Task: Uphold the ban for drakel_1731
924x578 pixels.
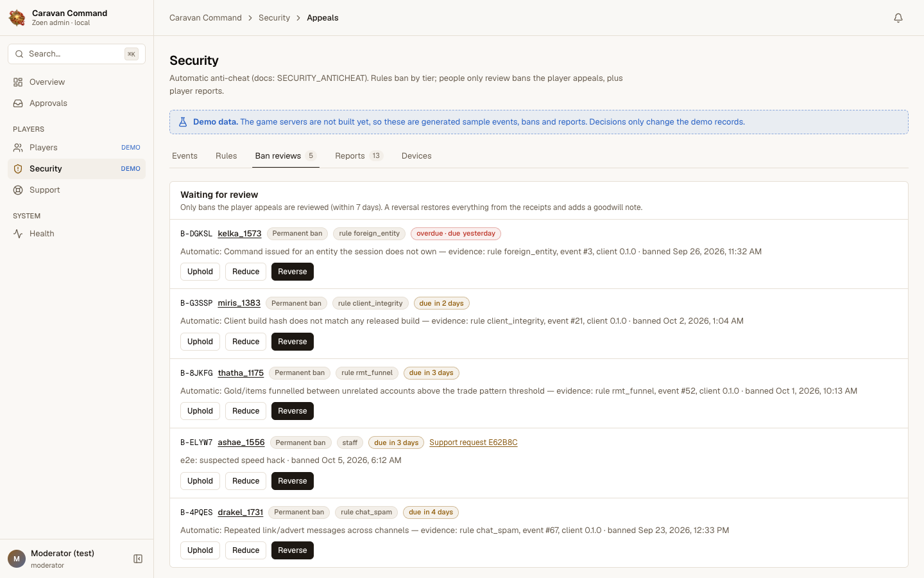Action: [x=200, y=550]
